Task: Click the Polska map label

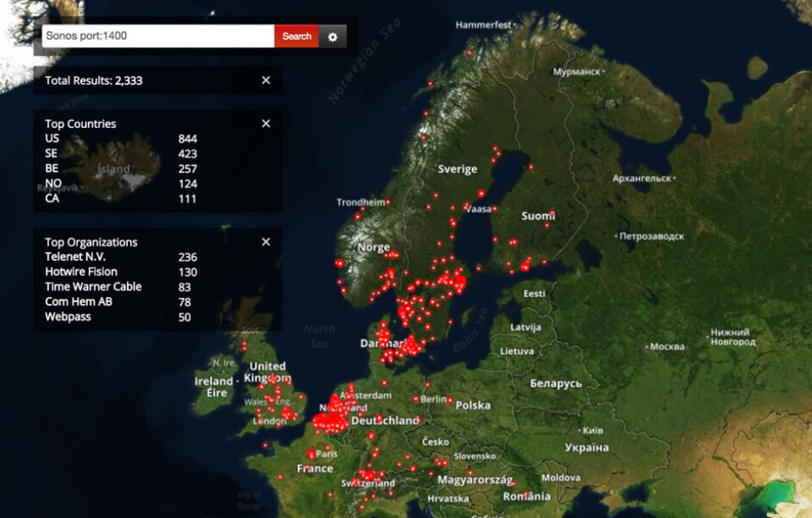Action: 473,405
